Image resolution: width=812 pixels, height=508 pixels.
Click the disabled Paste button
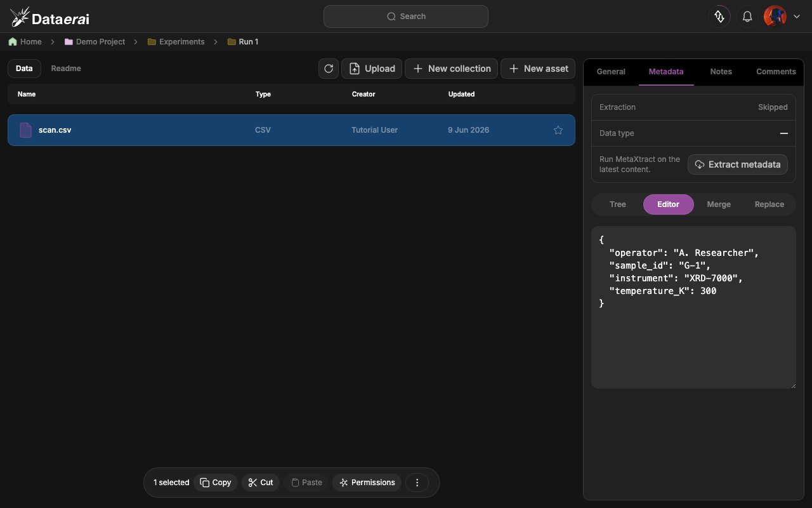(306, 483)
